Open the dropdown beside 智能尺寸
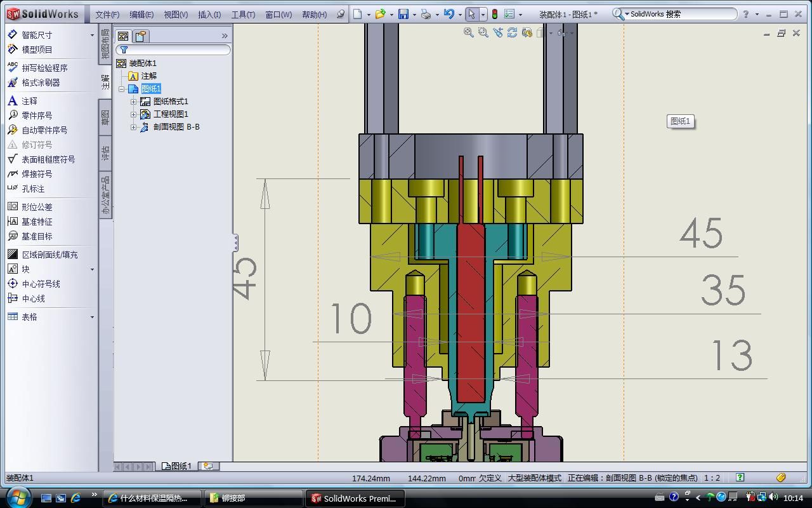The image size is (812, 508). [x=92, y=36]
